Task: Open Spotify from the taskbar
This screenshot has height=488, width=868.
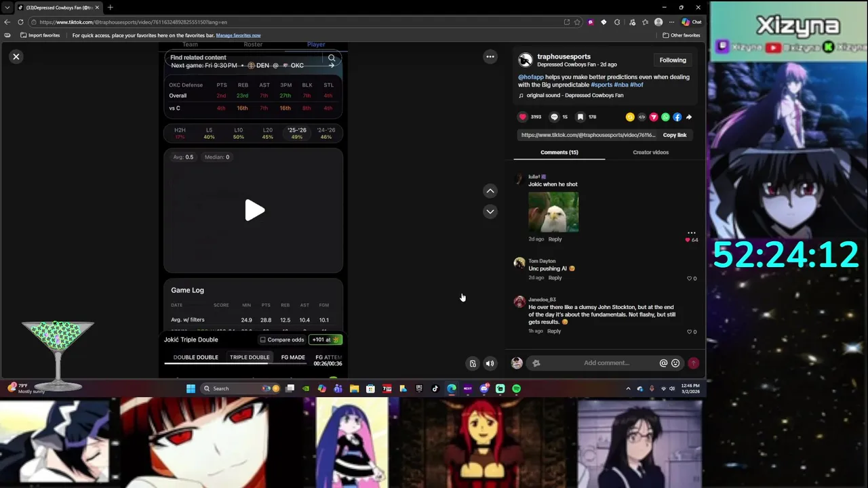Action: [x=517, y=388]
